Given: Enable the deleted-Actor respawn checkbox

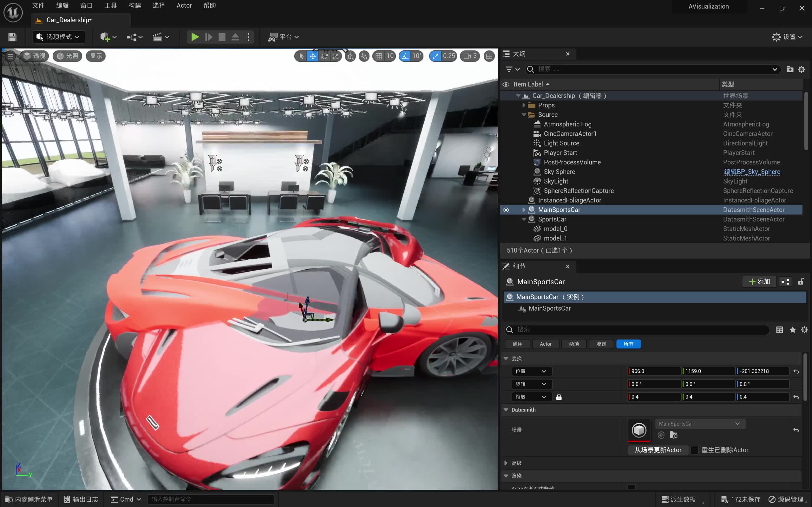Looking at the screenshot, I should pos(694,450).
